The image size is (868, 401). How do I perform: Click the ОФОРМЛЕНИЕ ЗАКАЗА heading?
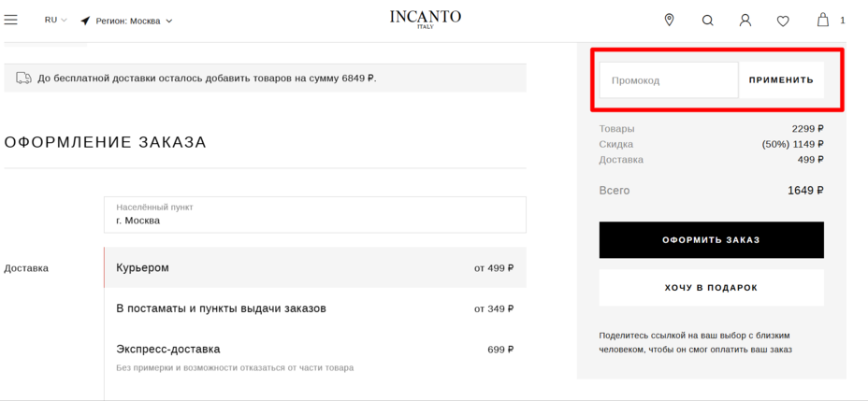pos(105,143)
